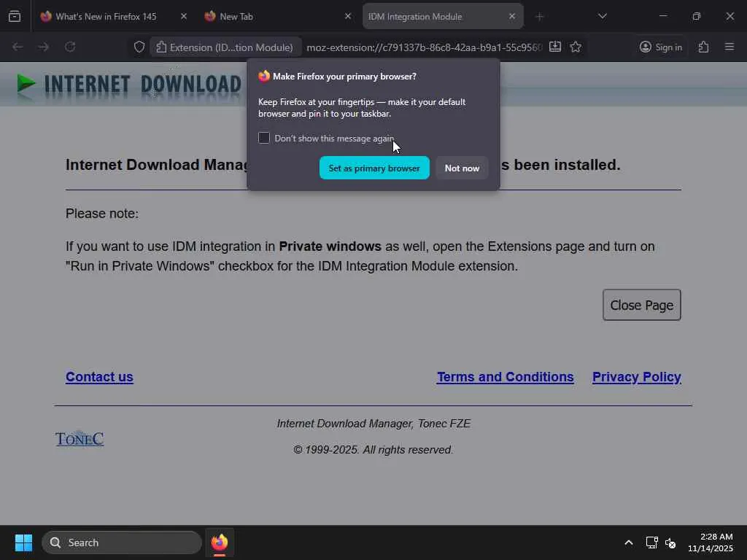Select the IDM Integration Module tab
This screenshot has width=747, height=560.
click(415, 17)
